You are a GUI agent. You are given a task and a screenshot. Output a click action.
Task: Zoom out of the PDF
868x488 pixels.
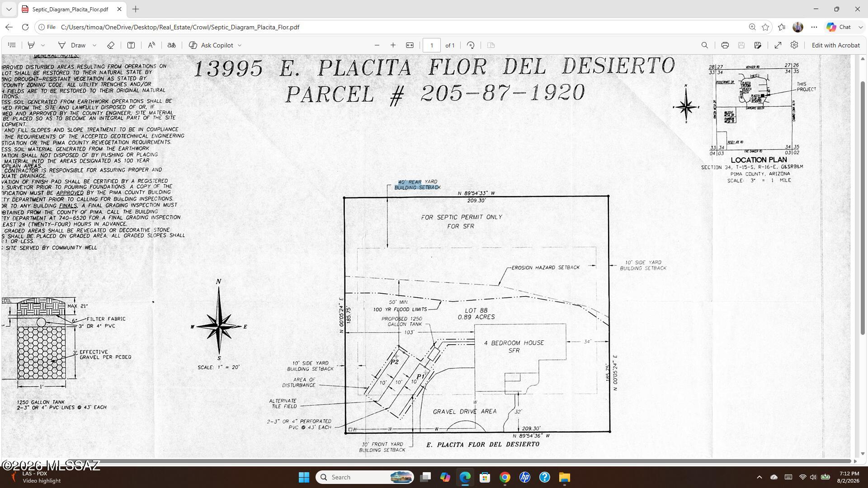click(377, 45)
